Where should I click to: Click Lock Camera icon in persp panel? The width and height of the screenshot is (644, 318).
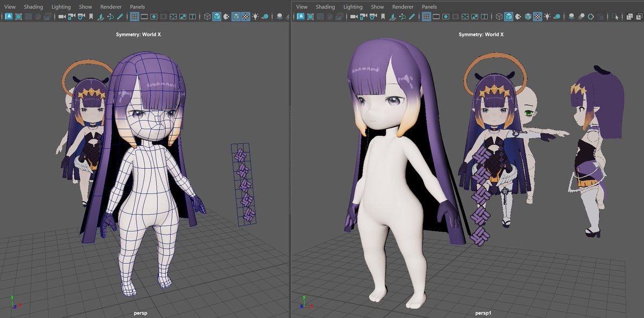[72, 17]
